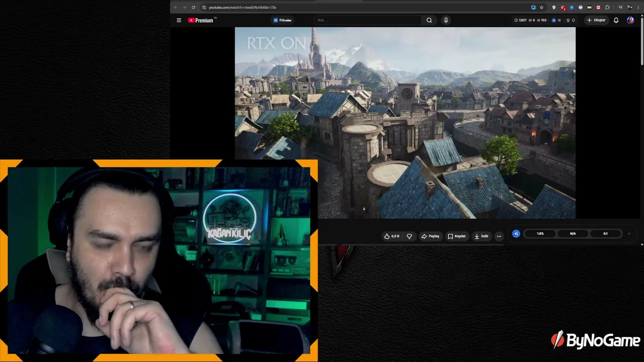This screenshot has width=644, height=362.
Task: Open the red square extension icon
Action: [598, 8]
